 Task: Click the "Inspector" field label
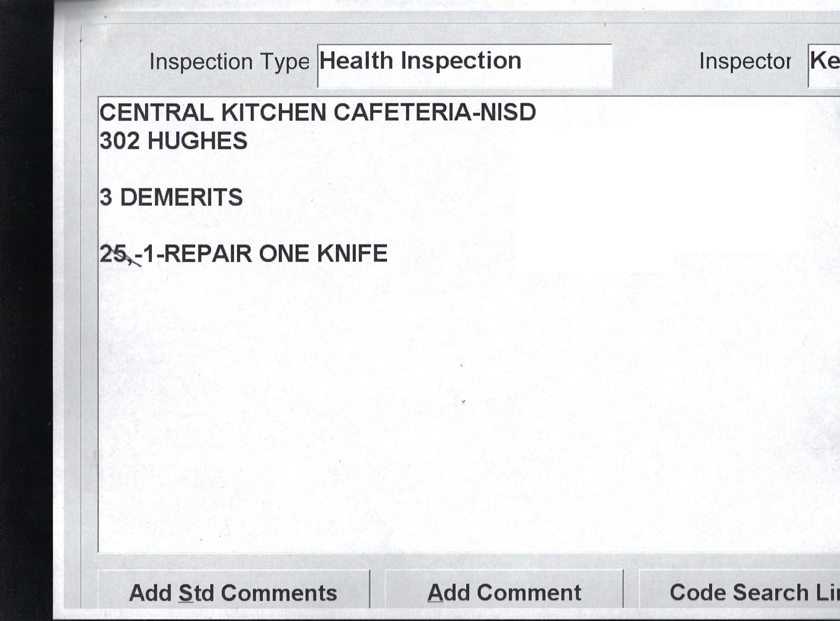pyautogui.click(x=745, y=62)
